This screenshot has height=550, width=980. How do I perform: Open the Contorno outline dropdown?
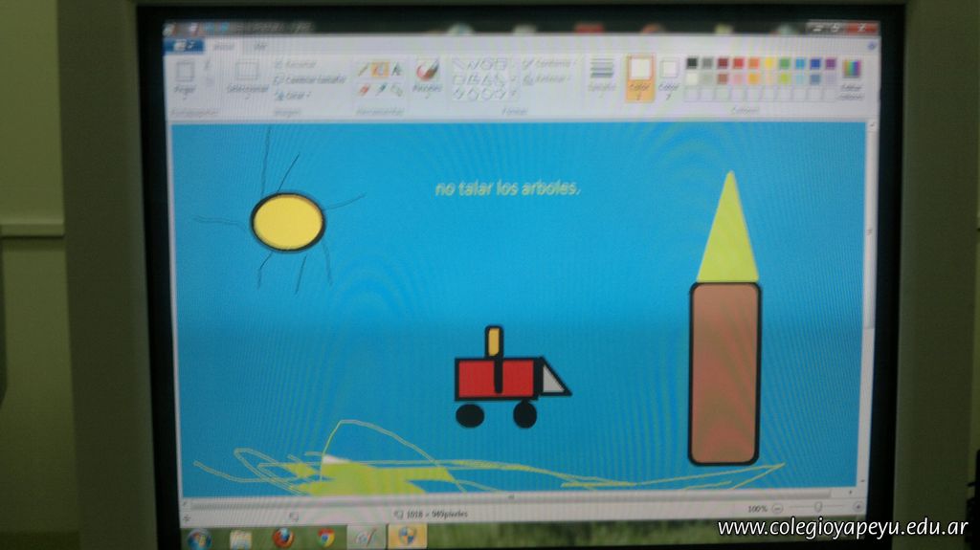coord(548,64)
